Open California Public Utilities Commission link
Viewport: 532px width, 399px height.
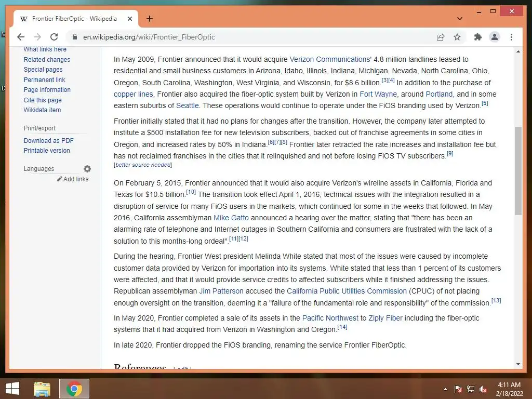pyautogui.click(x=347, y=291)
